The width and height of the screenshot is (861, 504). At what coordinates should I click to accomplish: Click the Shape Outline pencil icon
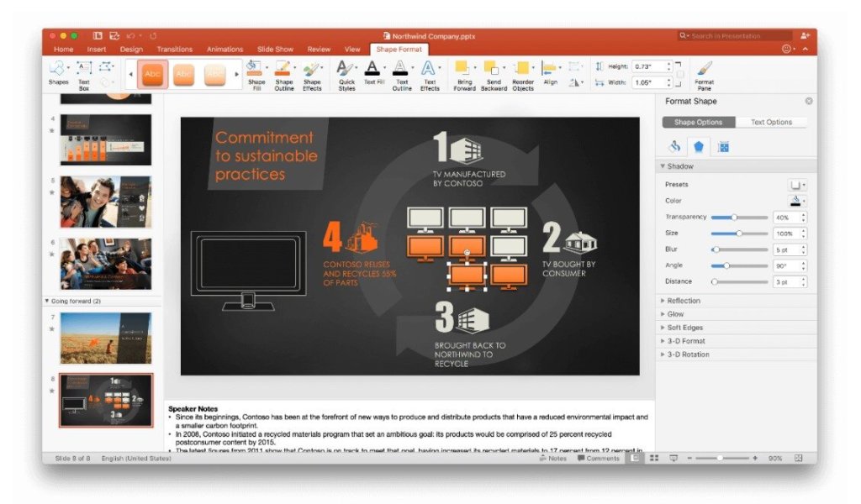[x=283, y=69]
